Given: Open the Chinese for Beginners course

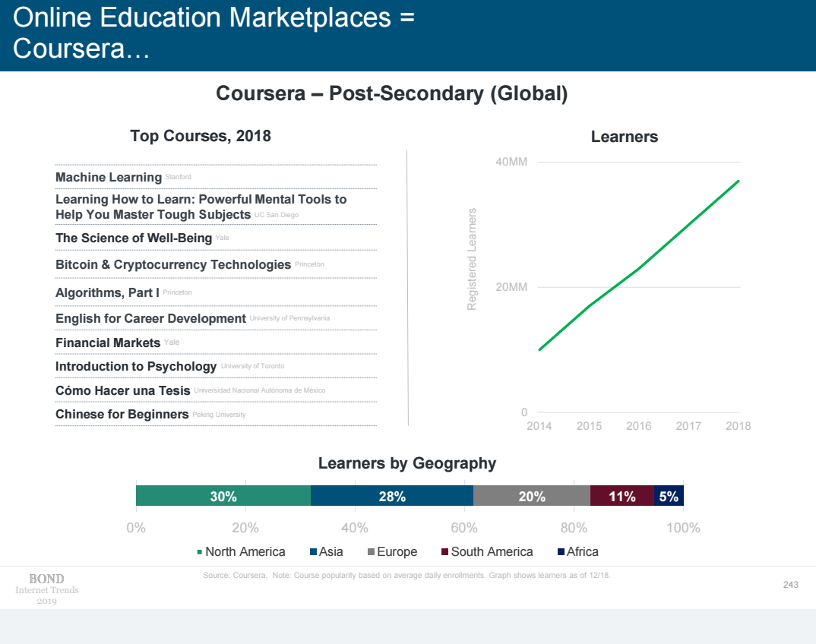Looking at the screenshot, I should click(x=122, y=414).
